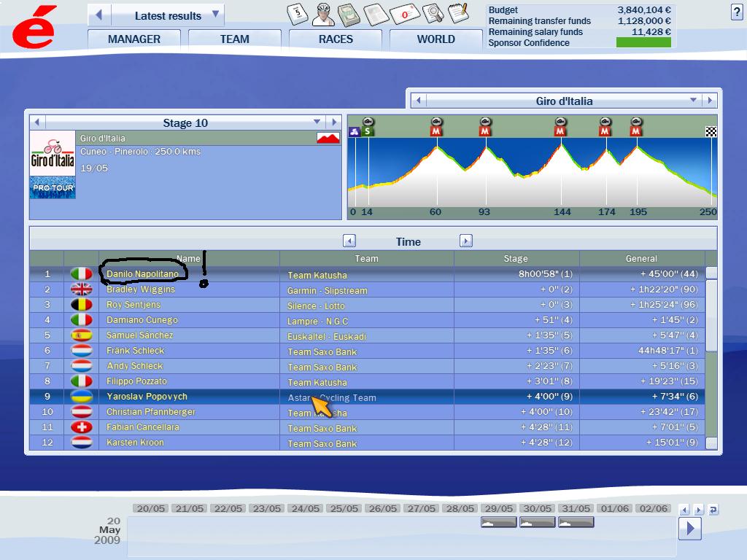Screen dimensions: 747x560
Task: Click the return-to-today icon on timeline
Action: pos(713,510)
